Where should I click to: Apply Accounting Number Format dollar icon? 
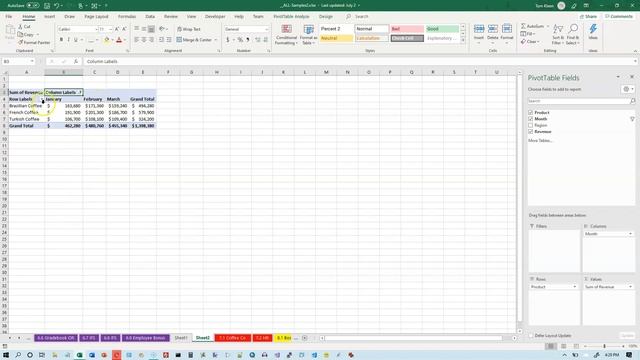[228, 40]
